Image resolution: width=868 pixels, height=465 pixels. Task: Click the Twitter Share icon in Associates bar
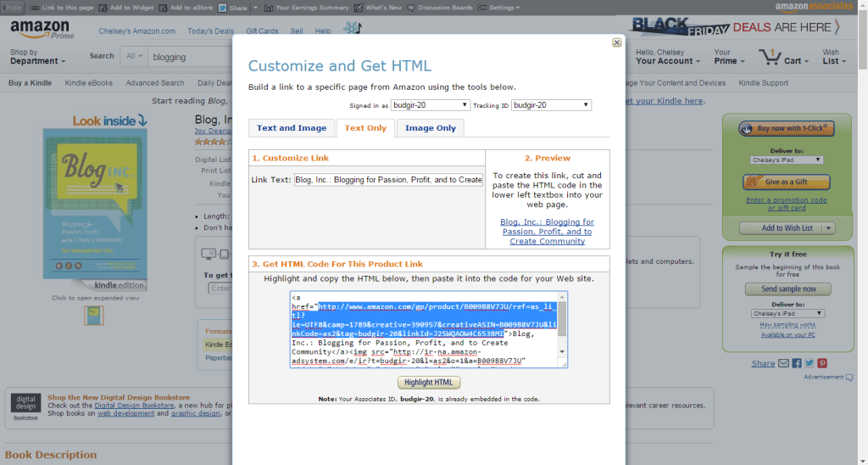coord(222,8)
